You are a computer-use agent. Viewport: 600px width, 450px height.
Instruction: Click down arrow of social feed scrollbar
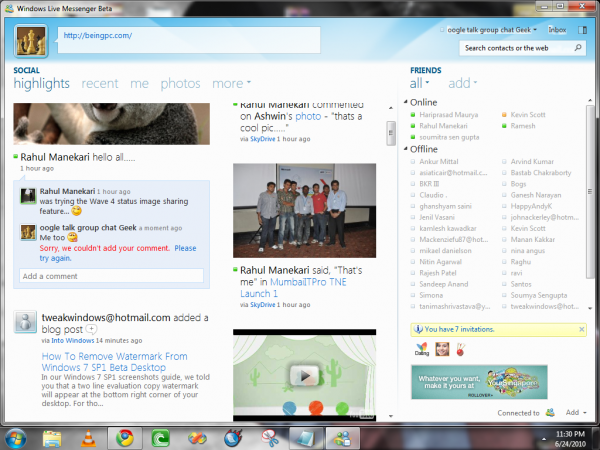click(x=391, y=416)
